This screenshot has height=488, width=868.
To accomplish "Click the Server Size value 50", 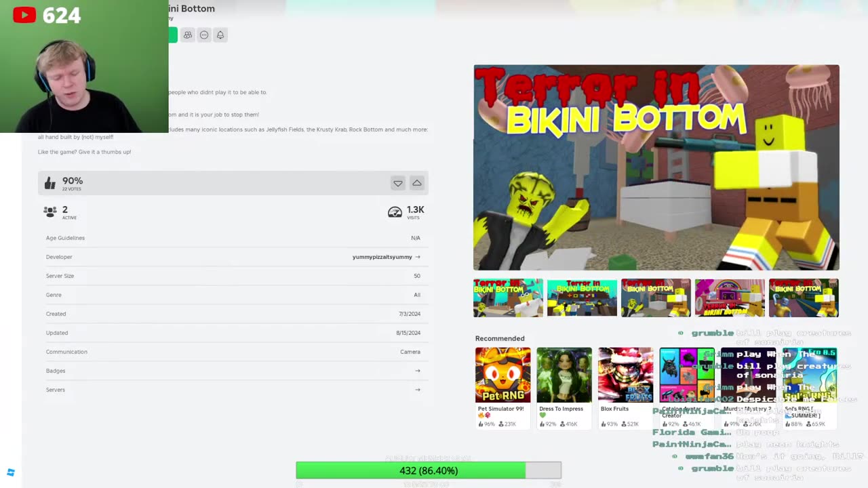I will point(417,276).
